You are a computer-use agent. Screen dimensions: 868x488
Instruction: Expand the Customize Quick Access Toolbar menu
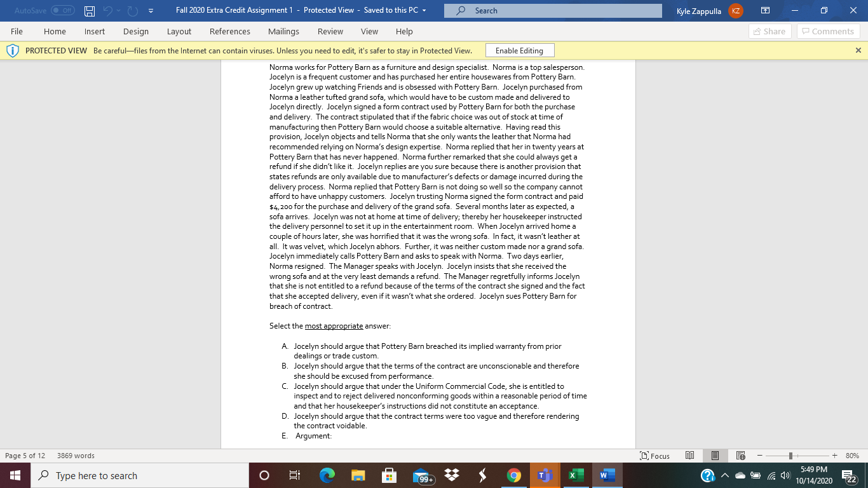point(151,10)
